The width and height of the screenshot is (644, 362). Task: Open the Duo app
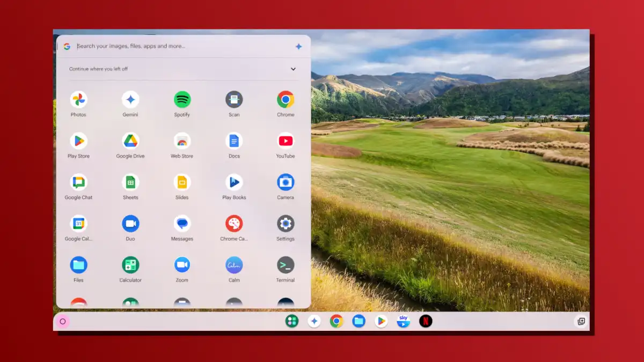130,224
